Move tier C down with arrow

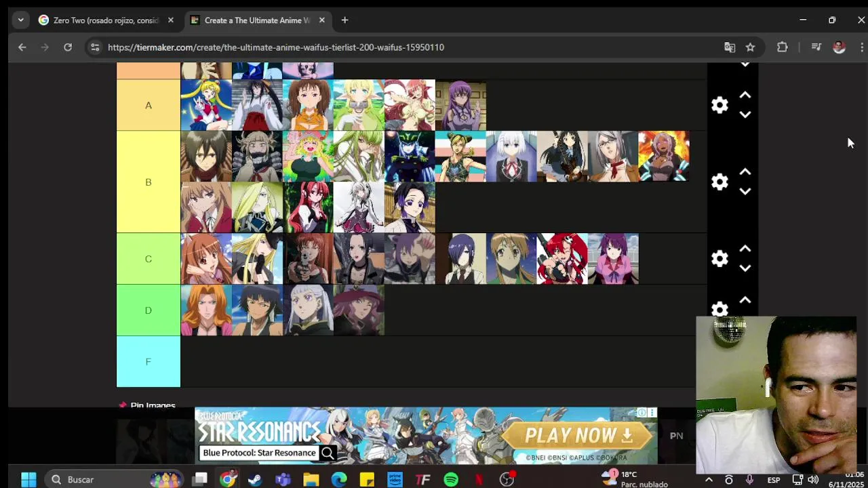(x=745, y=268)
